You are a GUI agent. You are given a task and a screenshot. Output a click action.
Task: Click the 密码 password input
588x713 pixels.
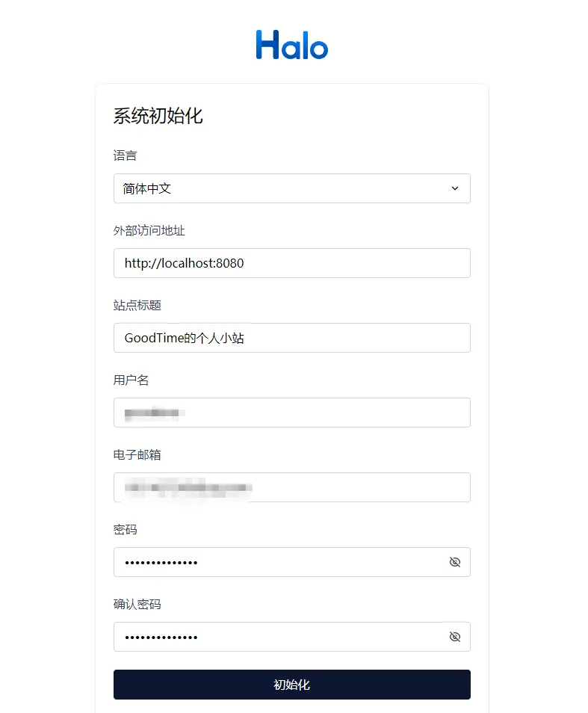pyautogui.click(x=276, y=562)
